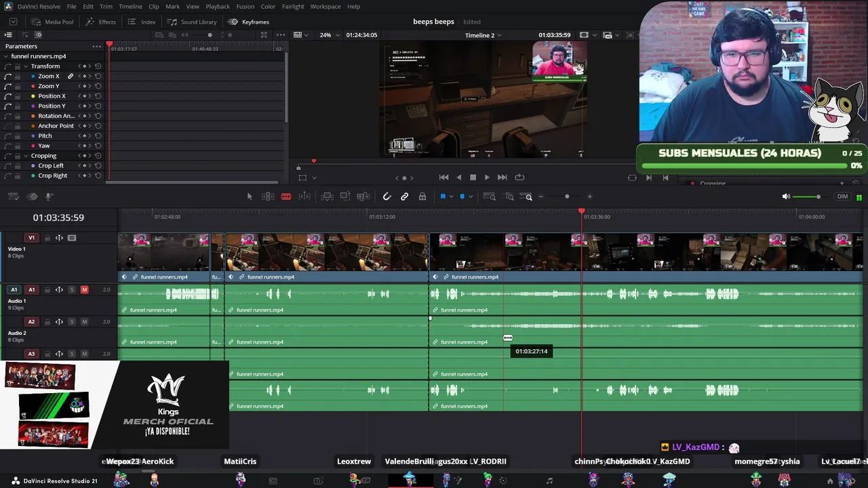The height and width of the screenshot is (488, 868).
Task: Open the Timeline menu
Action: [130, 6]
